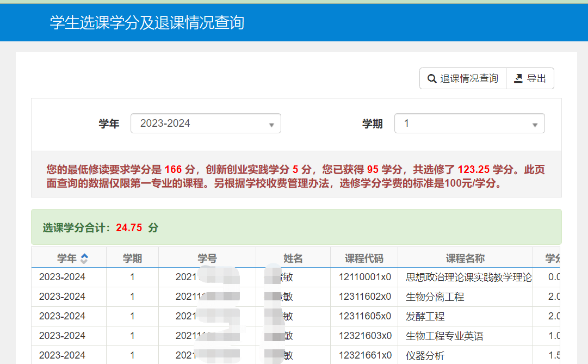Open the 学年 dropdown showing 2023-2024
588x364 pixels.
click(205, 124)
